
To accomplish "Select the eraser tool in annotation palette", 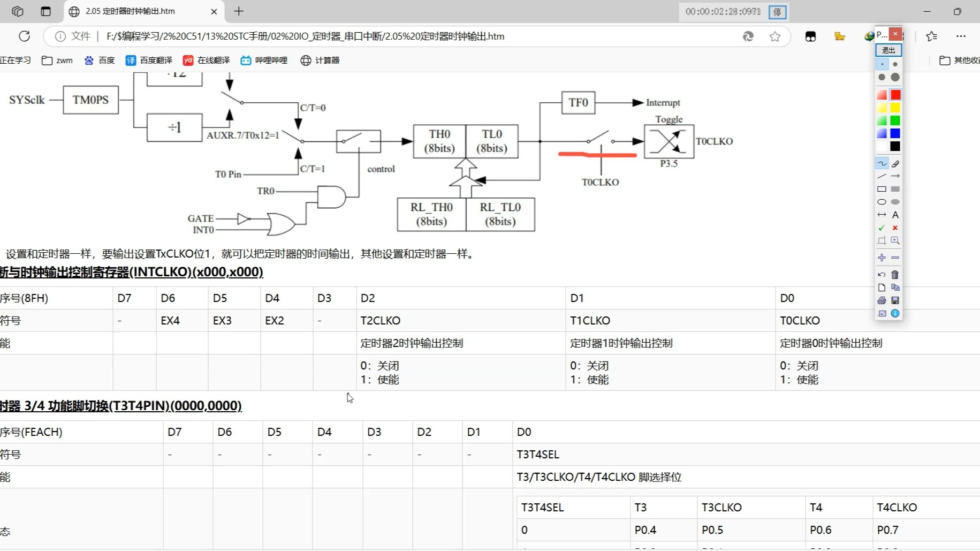I will click(x=895, y=163).
